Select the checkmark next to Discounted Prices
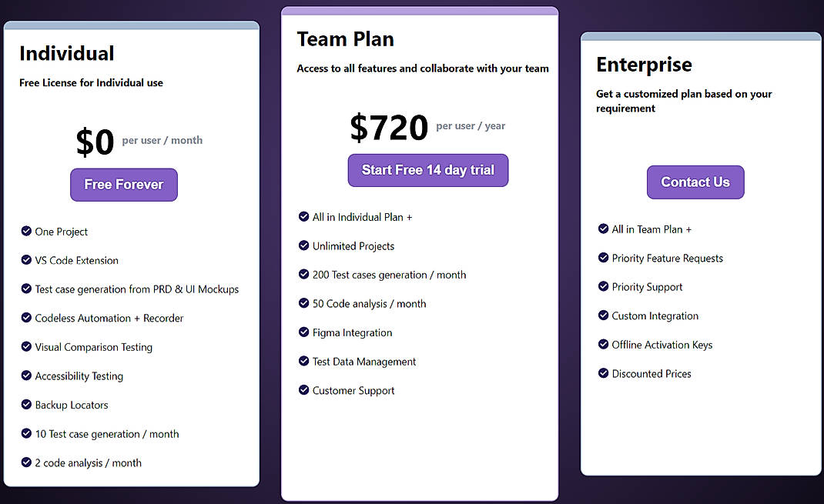 click(603, 373)
